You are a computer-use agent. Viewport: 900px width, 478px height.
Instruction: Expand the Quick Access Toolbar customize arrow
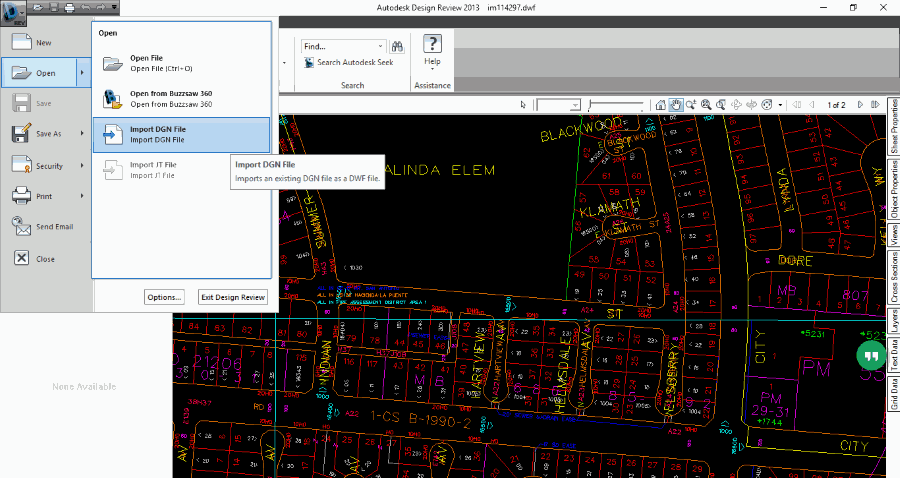(x=114, y=7)
